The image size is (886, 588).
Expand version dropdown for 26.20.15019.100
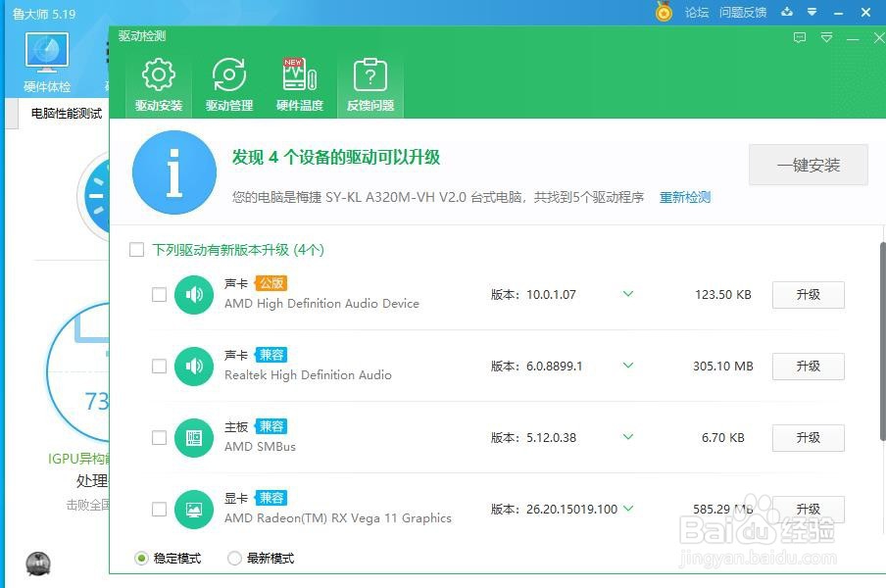(628, 509)
